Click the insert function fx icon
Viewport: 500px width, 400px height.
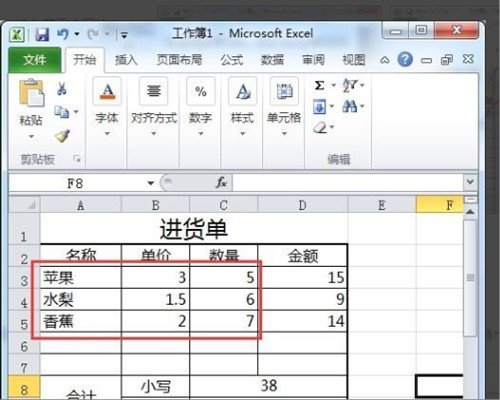click(x=221, y=182)
